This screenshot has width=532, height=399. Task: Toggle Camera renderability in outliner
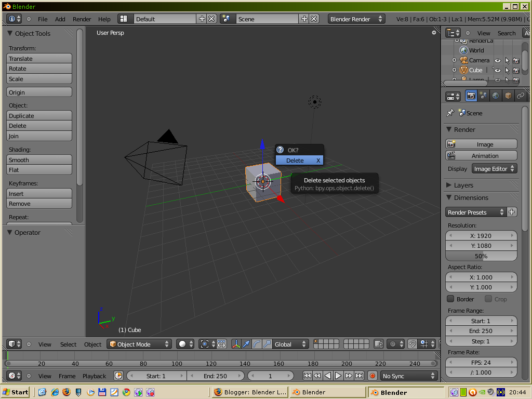pos(516,61)
